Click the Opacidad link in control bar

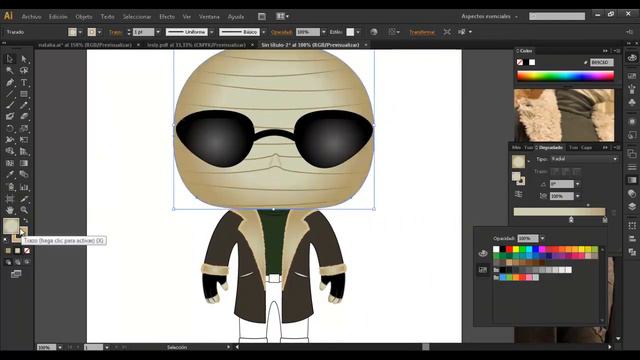pyautogui.click(x=282, y=32)
